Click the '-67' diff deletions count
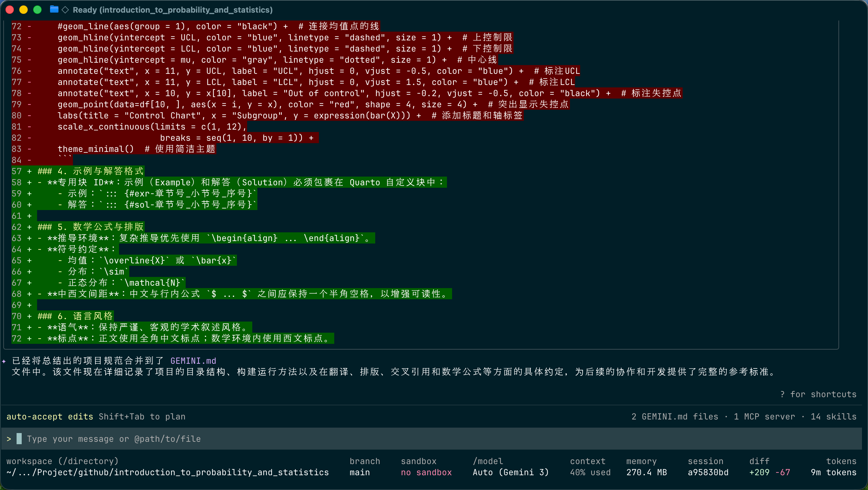Viewport: 868px width, 490px height. pyautogui.click(x=782, y=472)
